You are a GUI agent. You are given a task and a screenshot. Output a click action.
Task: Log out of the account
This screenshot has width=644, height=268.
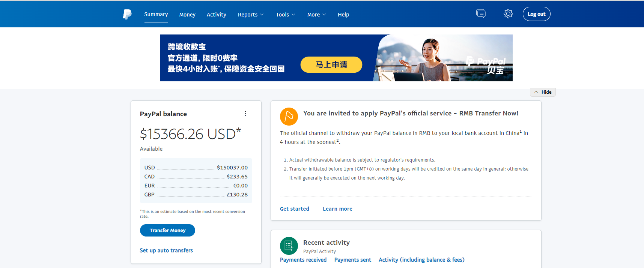(x=536, y=14)
